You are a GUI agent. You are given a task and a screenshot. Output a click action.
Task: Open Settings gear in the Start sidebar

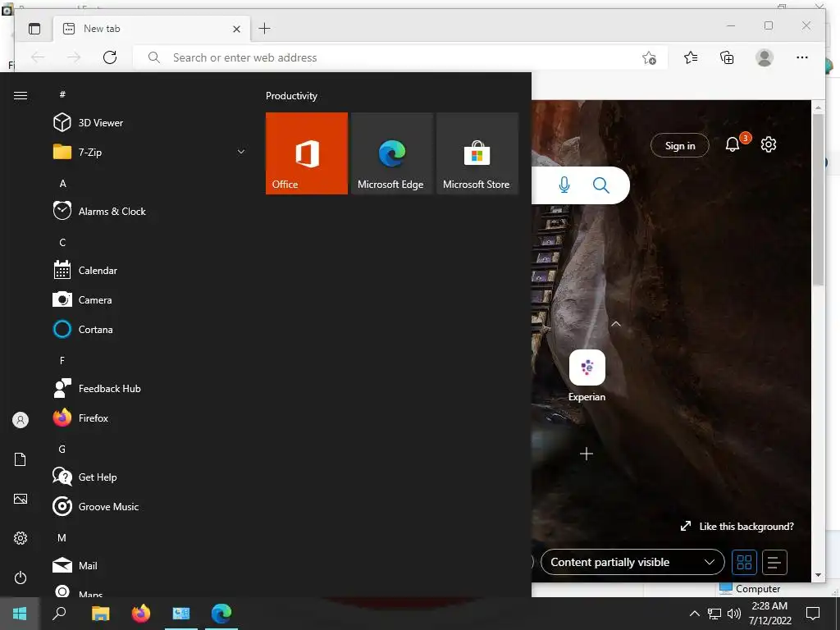point(21,538)
